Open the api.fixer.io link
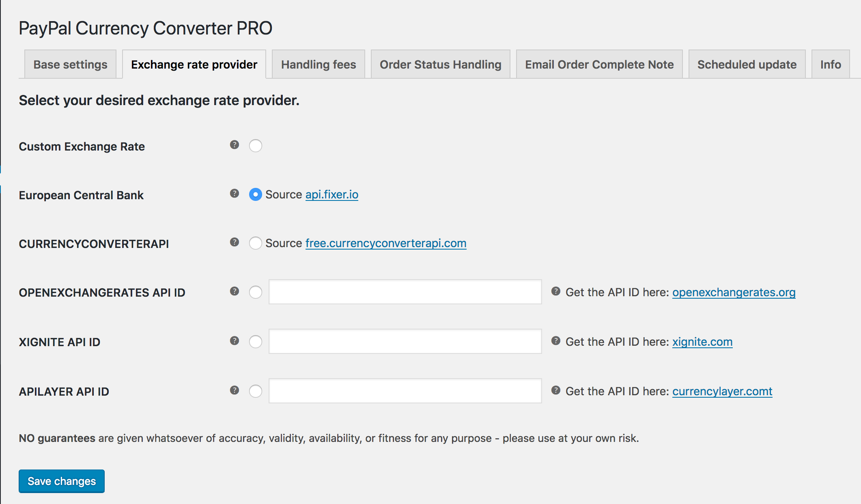The width and height of the screenshot is (861, 504). (332, 194)
